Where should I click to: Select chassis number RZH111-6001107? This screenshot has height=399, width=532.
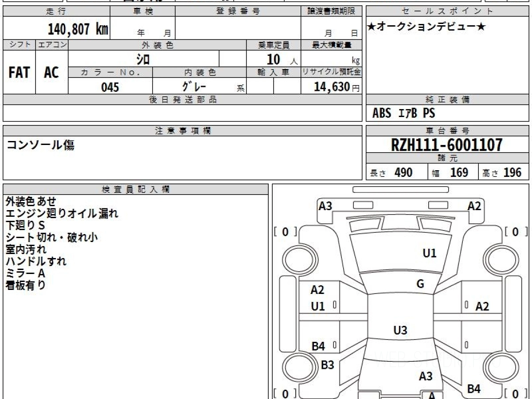click(447, 145)
